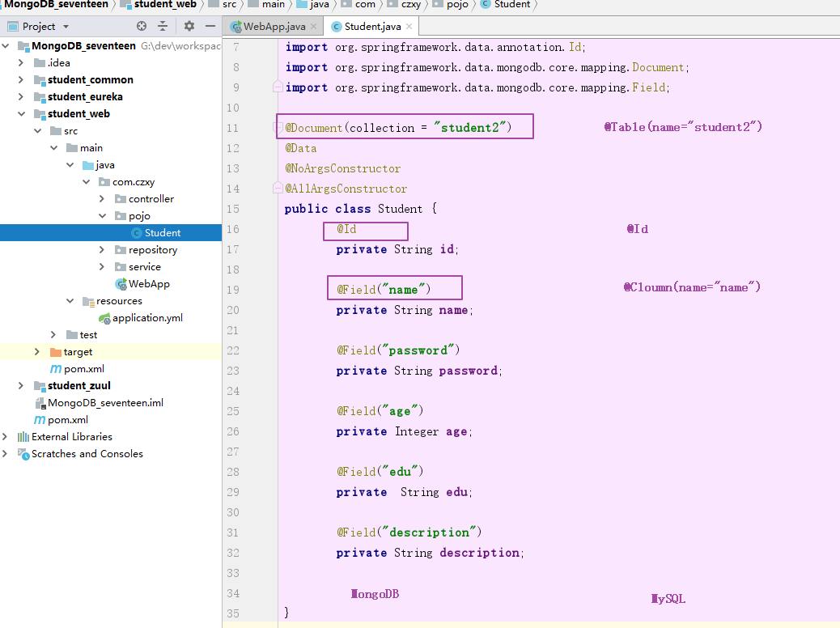The image size is (840, 628).
Task: Toggle code folding at the @AllArgsConstructor line
Action: [x=277, y=189]
